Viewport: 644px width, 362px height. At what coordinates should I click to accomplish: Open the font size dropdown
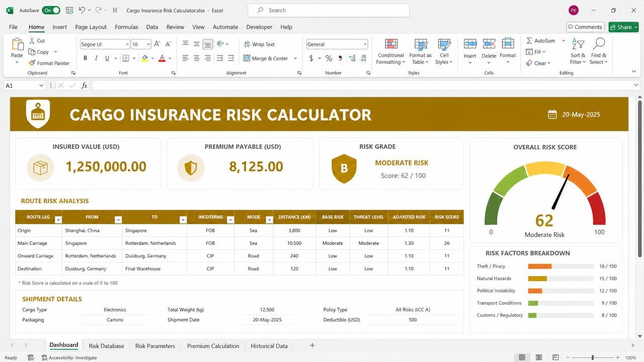148,44
